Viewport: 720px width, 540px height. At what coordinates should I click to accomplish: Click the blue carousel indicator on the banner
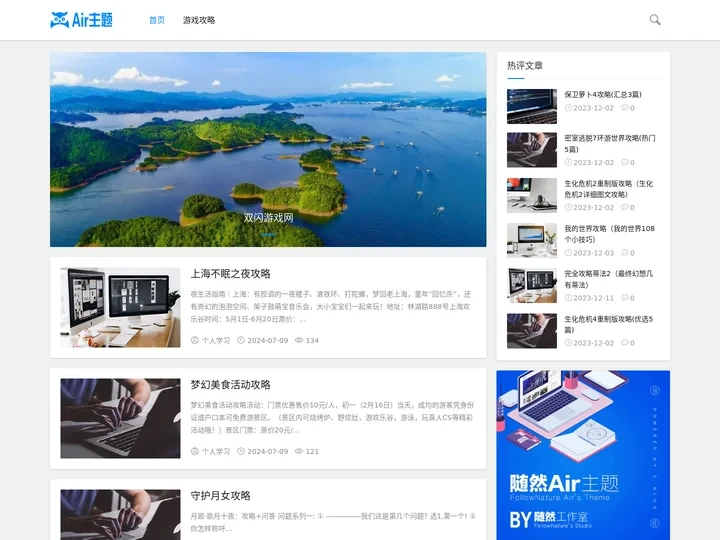click(x=269, y=235)
